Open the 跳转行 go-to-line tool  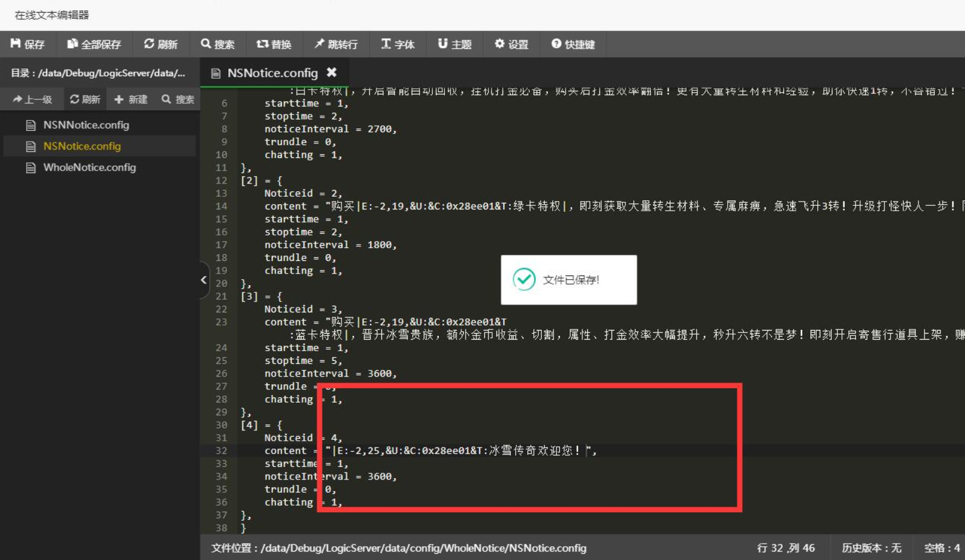tap(336, 44)
